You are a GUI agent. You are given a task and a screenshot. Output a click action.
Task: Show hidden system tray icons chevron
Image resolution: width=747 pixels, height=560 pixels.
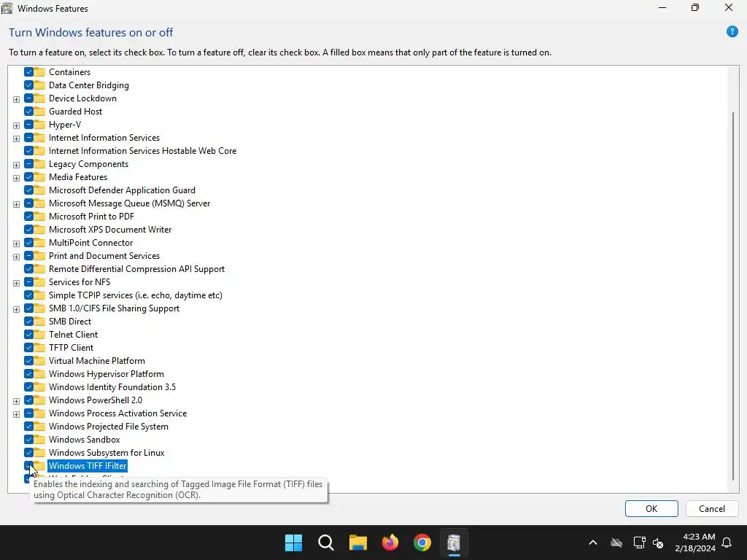(x=593, y=542)
